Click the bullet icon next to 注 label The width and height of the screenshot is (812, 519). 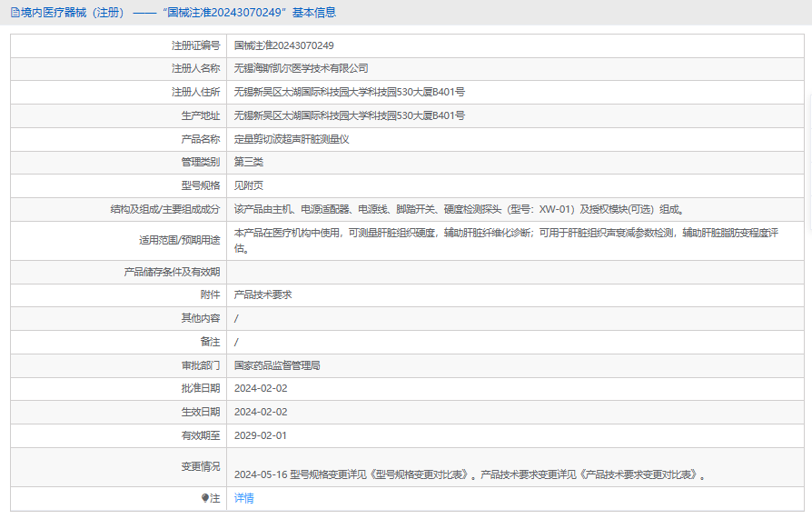click(205, 498)
